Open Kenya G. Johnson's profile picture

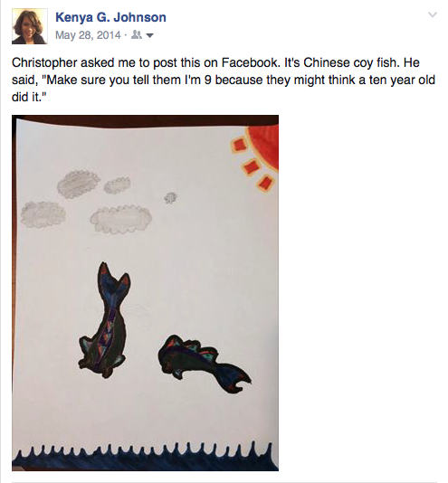(x=30, y=26)
